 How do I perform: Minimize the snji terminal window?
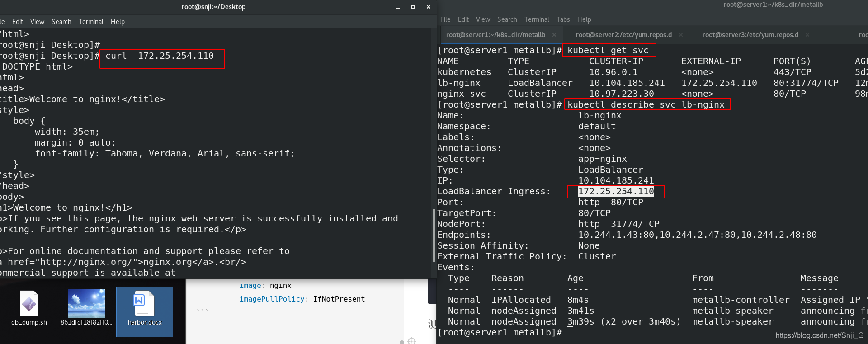pyautogui.click(x=398, y=7)
